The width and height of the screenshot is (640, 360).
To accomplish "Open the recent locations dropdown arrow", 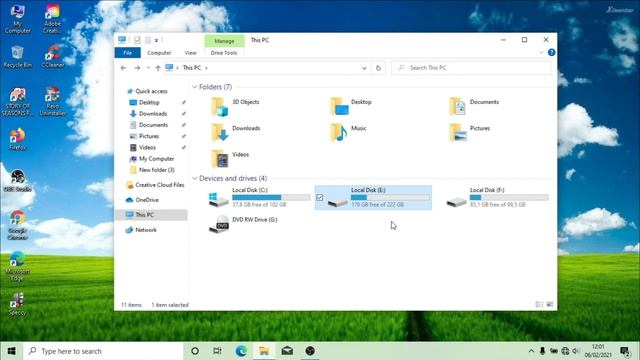I will click(149, 68).
